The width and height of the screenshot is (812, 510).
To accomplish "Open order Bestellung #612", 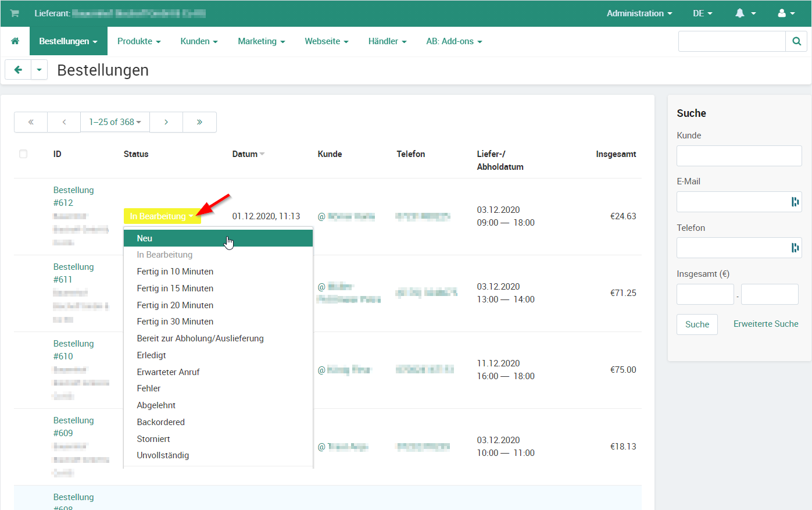I will click(x=73, y=197).
